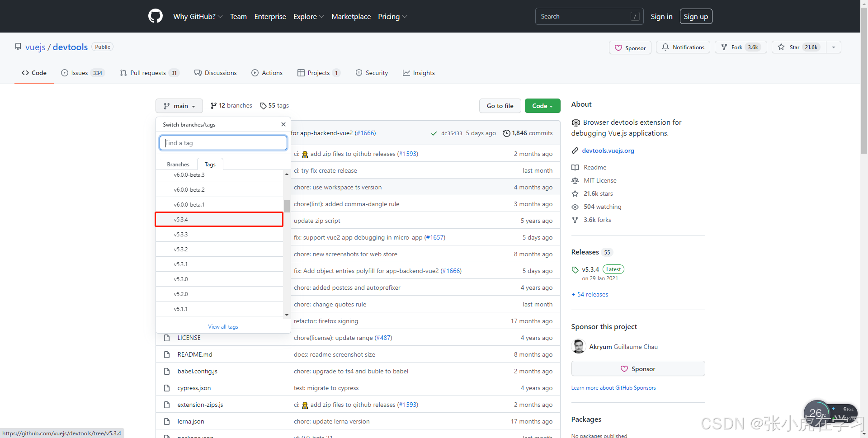
Task: Open the + 54 releases link
Action: point(590,294)
